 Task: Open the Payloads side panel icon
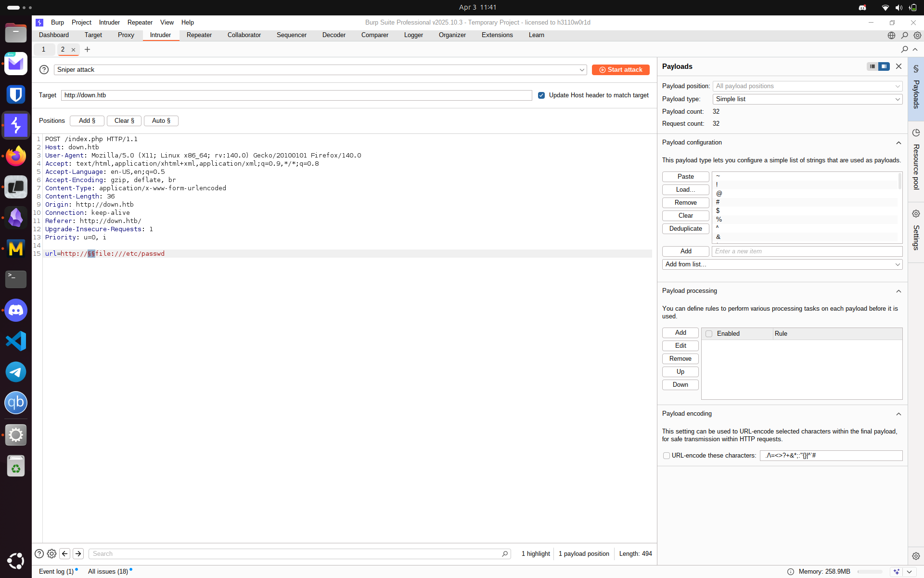point(916,69)
